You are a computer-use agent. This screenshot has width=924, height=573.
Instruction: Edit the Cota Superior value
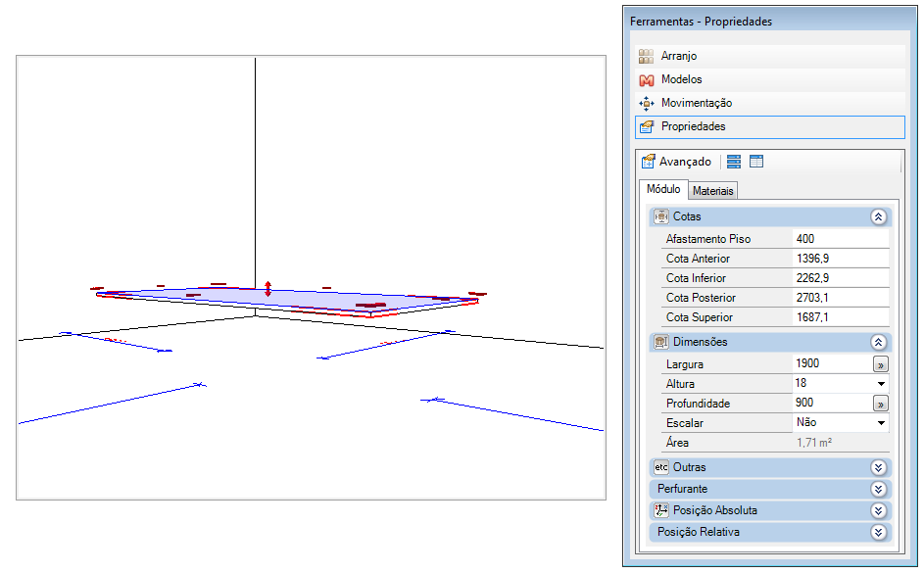click(841, 316)
